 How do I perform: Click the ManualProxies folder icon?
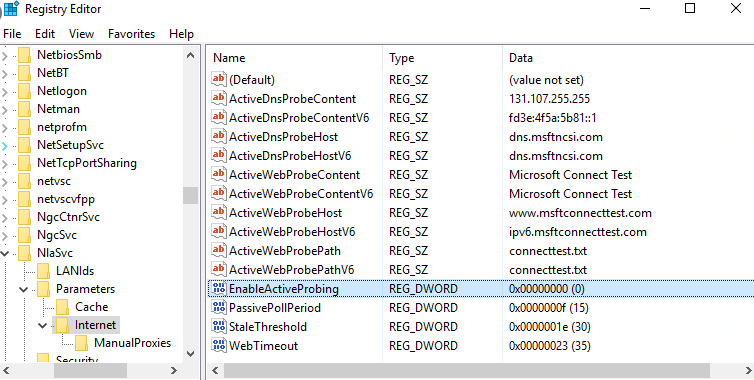(x=82, y=343)
